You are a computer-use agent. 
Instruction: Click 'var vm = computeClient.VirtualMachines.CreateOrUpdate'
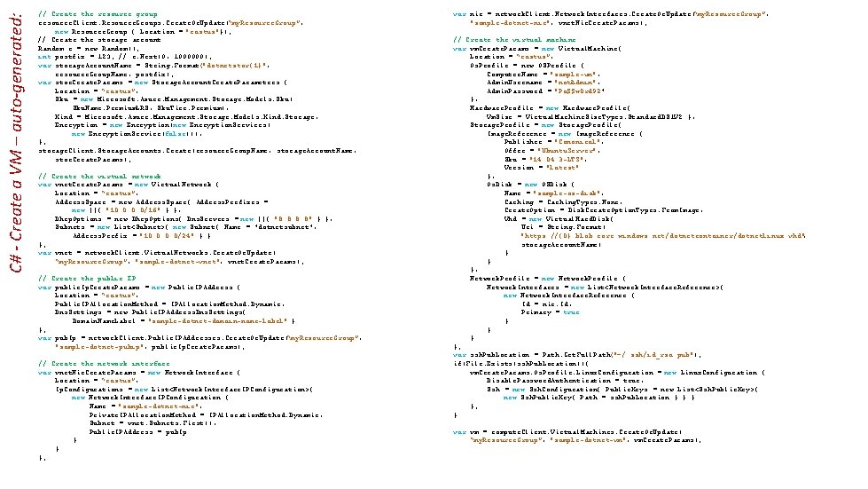coord(567,432)
